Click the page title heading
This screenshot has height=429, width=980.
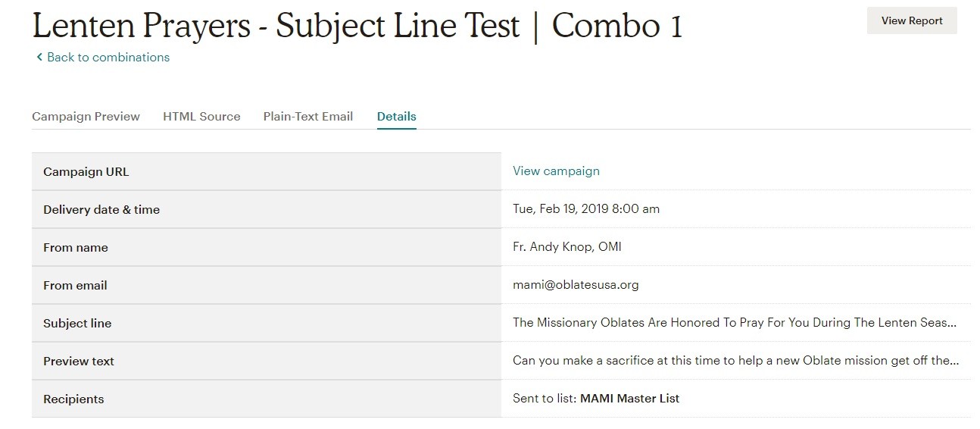(357, 26)
